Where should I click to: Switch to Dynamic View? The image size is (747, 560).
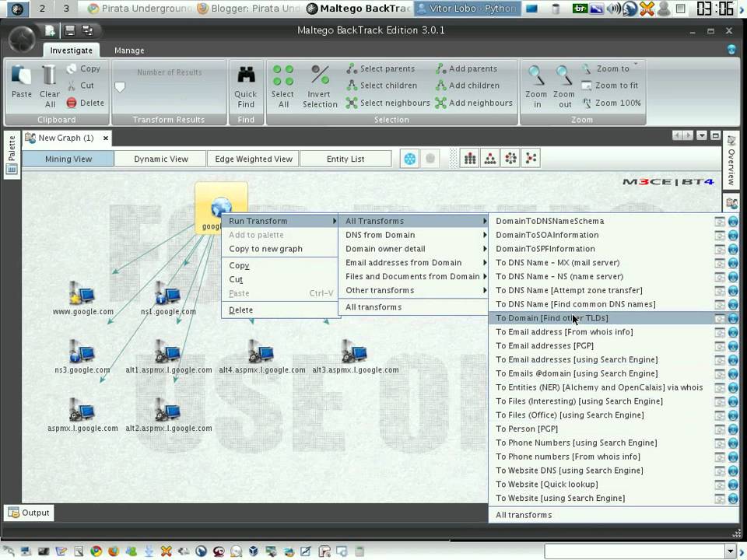pyautogui.click(x=160, y=159)
